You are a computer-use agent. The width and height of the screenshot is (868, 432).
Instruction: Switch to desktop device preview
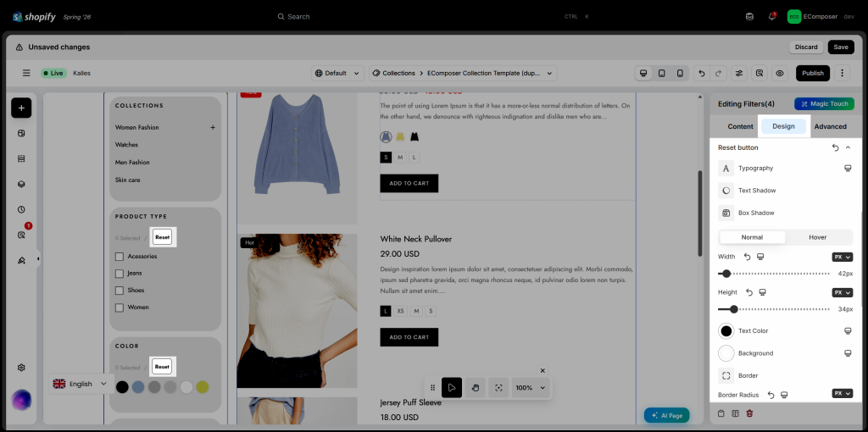point(643,73)
